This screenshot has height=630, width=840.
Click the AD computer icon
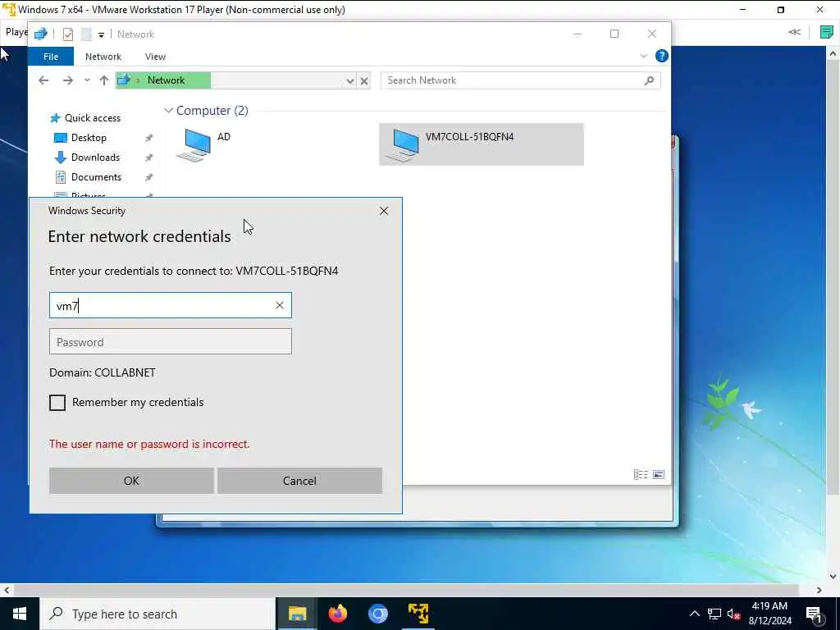click(194, 144)
